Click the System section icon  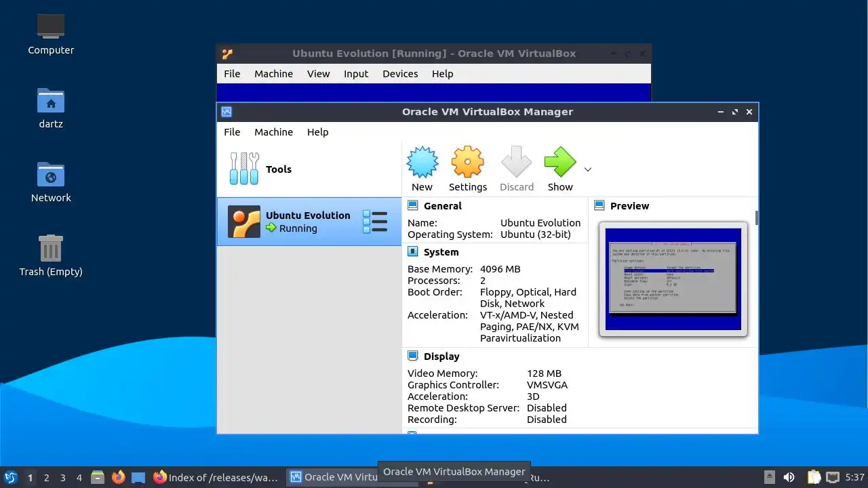412,251
